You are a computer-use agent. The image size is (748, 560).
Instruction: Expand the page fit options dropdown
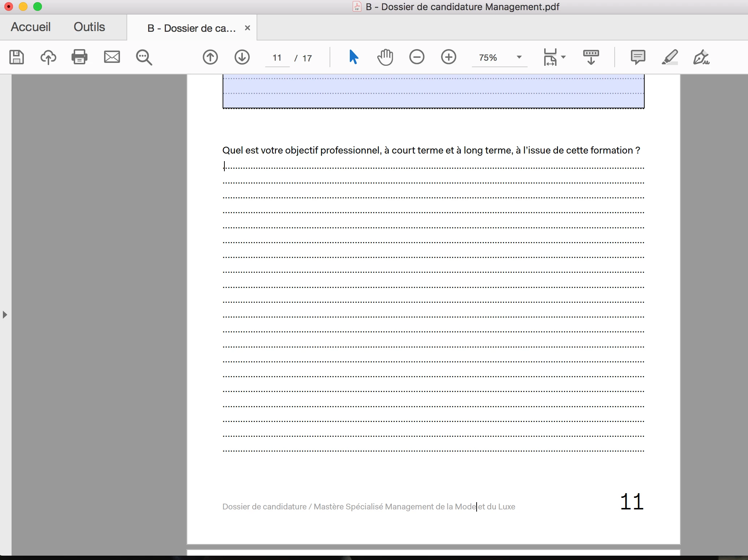click(x=563, y=57)
